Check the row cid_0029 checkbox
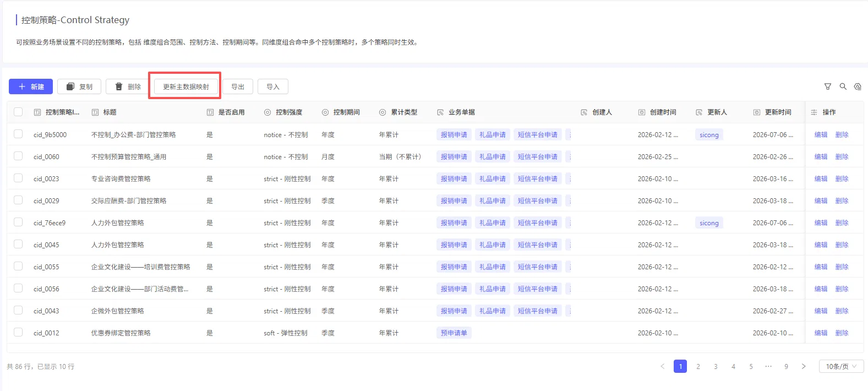 [18, 200]
